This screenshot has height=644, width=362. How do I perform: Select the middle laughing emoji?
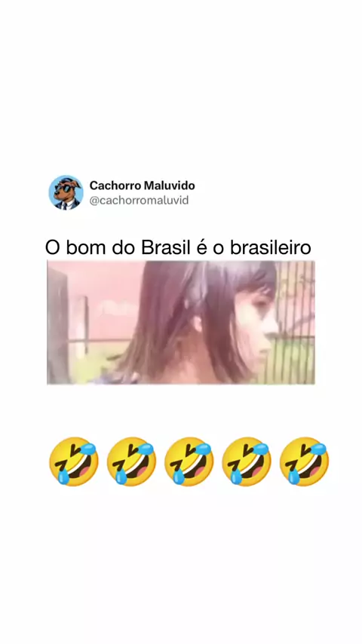click(x=189, y=462)
